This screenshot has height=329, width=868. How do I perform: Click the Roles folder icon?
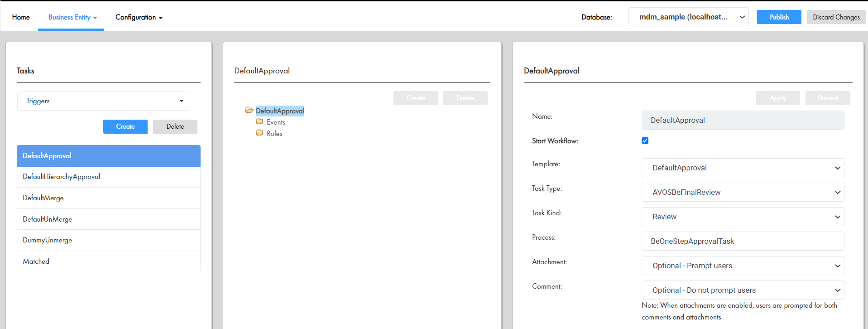(x=259, y=133)
